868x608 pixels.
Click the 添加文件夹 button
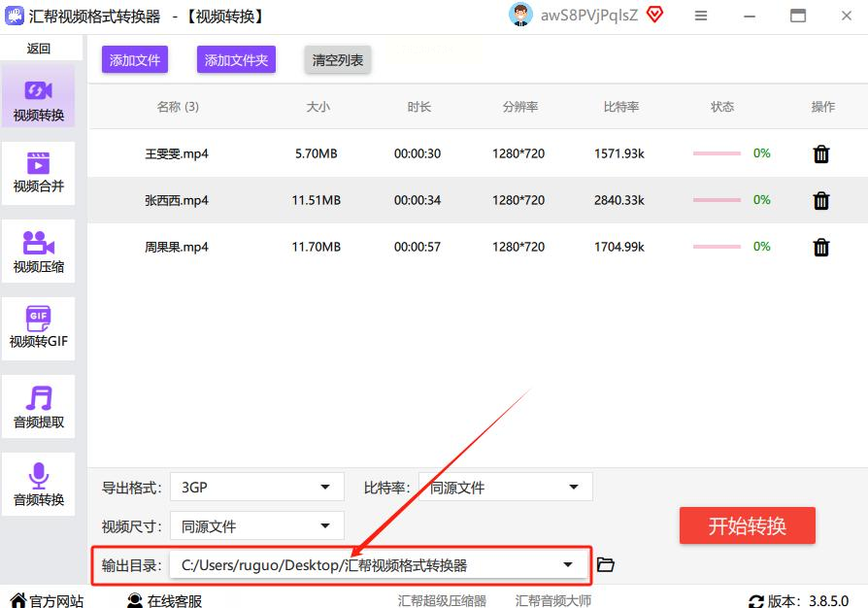236,60
